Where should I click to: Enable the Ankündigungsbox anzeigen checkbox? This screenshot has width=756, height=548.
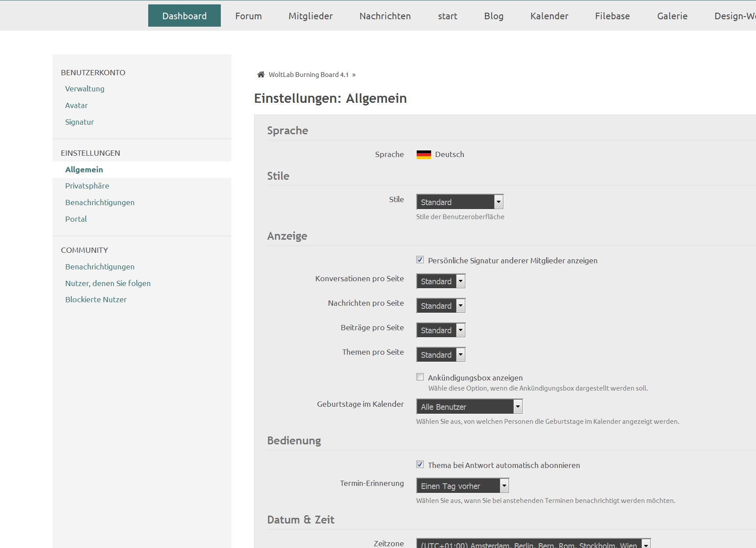(x=420, y=377)
